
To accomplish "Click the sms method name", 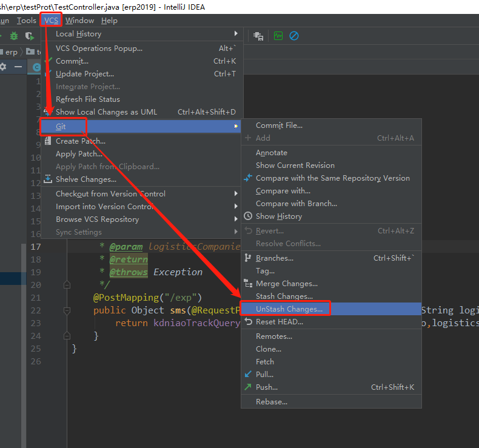I will tap(178, 310).
